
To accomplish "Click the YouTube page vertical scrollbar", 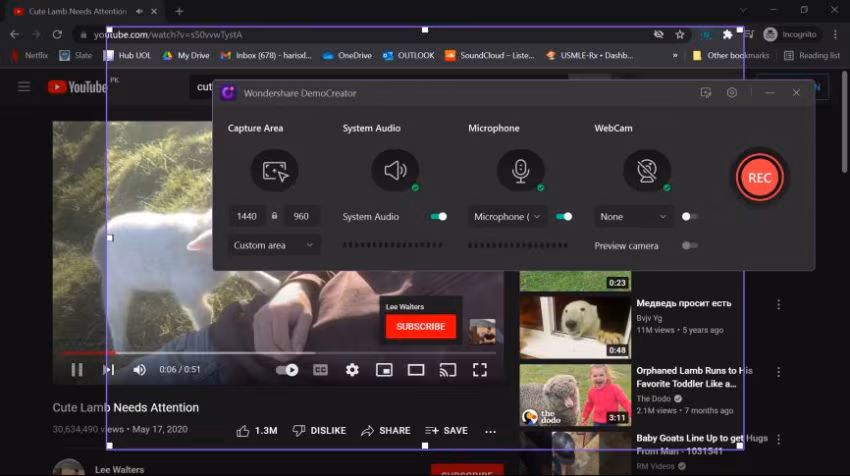I will tap(845, 122).
